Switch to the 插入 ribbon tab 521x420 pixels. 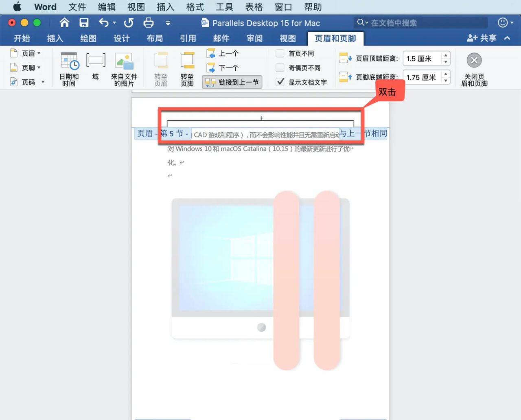coord(55,38)
